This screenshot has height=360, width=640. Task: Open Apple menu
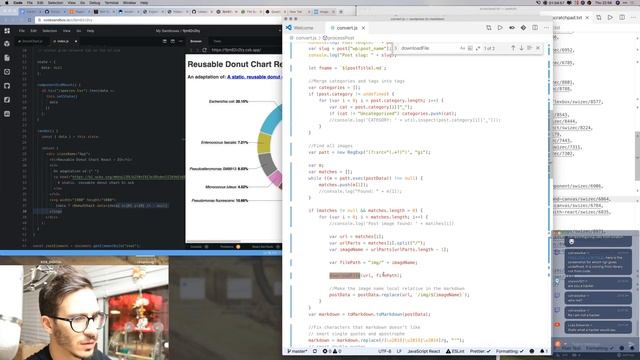pos(7,2)
